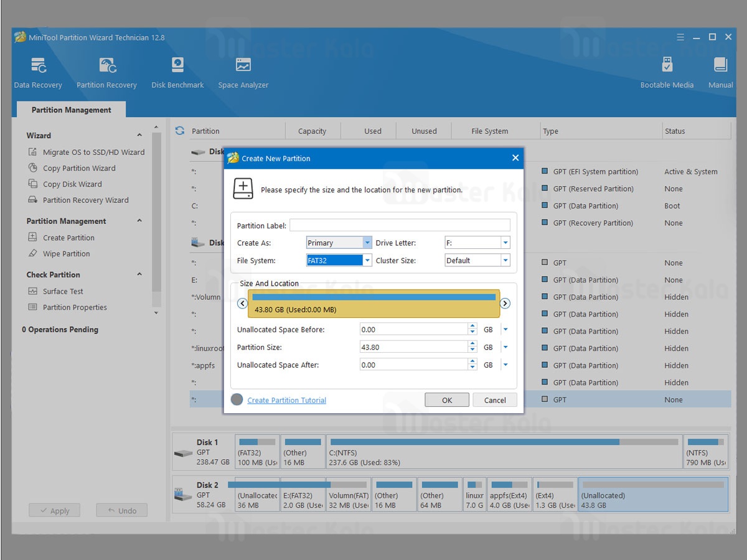Collapse the Check Partition section

point(139,274)
